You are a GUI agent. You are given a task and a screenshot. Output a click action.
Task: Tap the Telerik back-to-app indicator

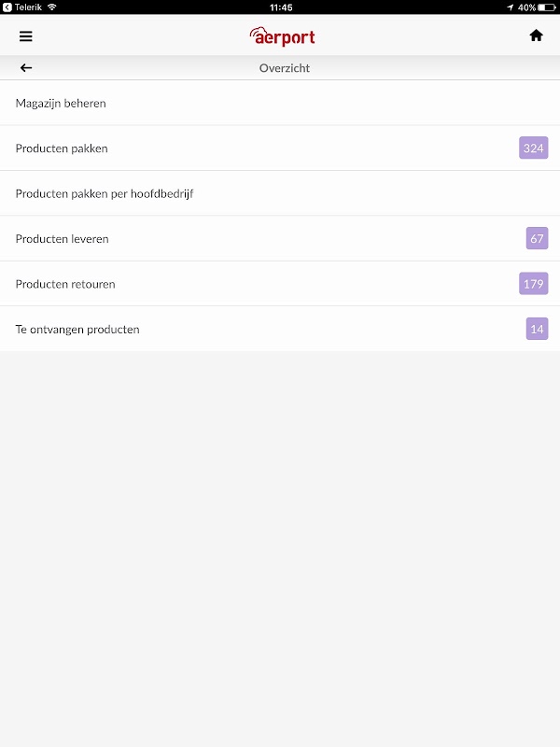click(x=22, y=7)
